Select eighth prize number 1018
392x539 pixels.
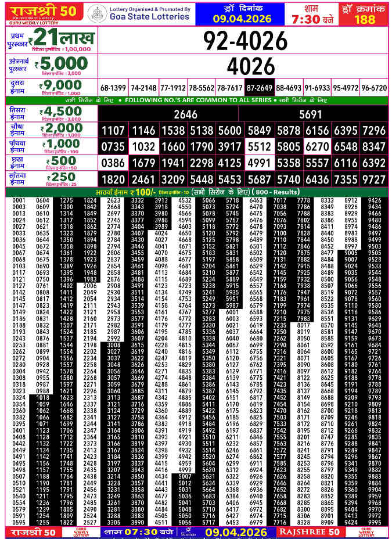(x=42, y=397)
